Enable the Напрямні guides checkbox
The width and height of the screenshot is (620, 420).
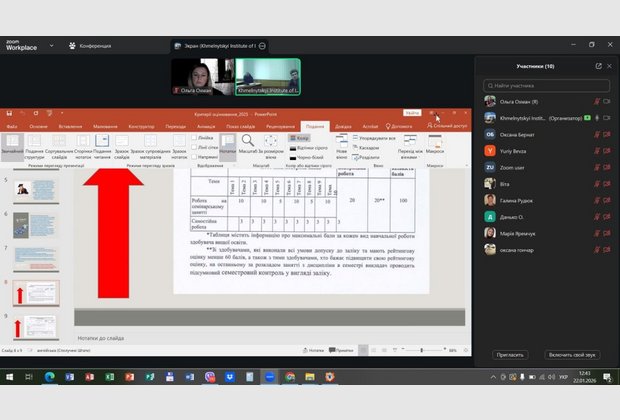pyautogui.click(x=194, y=157)
